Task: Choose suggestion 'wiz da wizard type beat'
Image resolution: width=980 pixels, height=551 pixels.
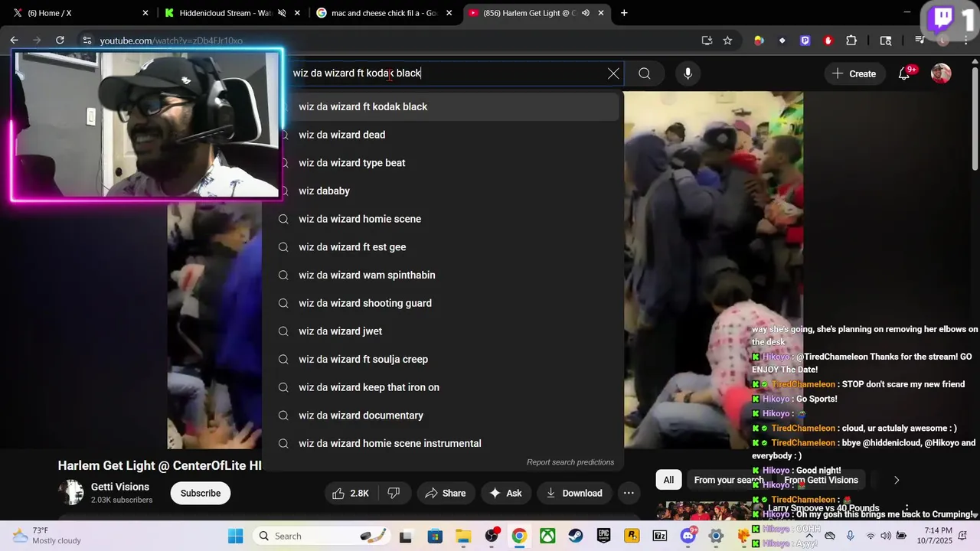Action: pos(443,163)
